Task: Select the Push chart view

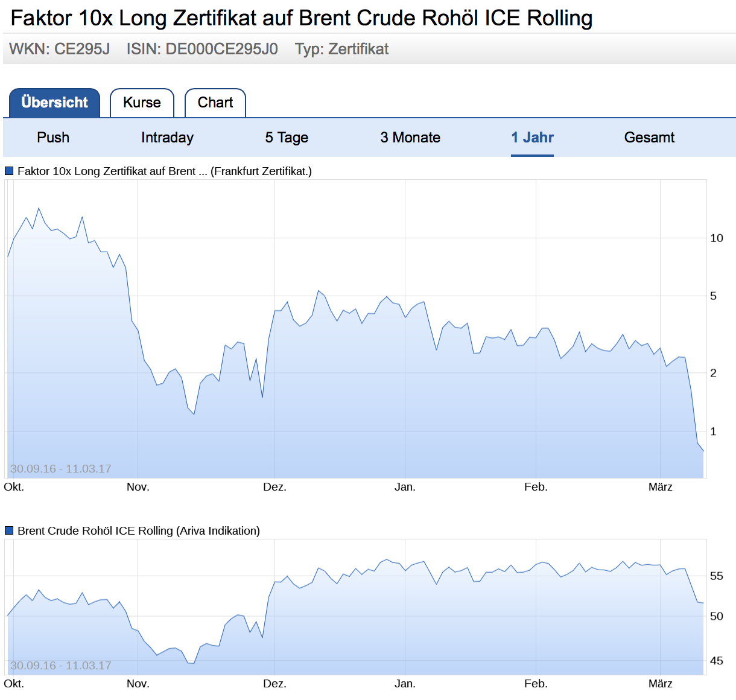Action: (x=53, y=138)
